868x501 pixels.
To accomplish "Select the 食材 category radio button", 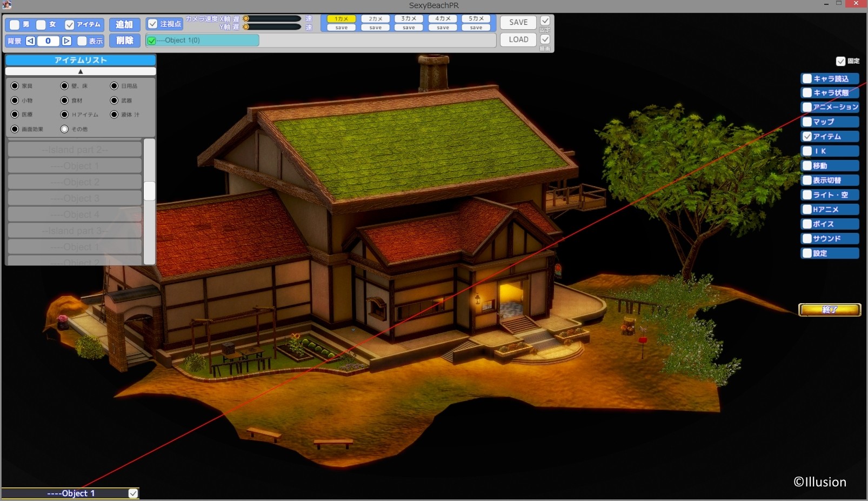I will point(64,101).
